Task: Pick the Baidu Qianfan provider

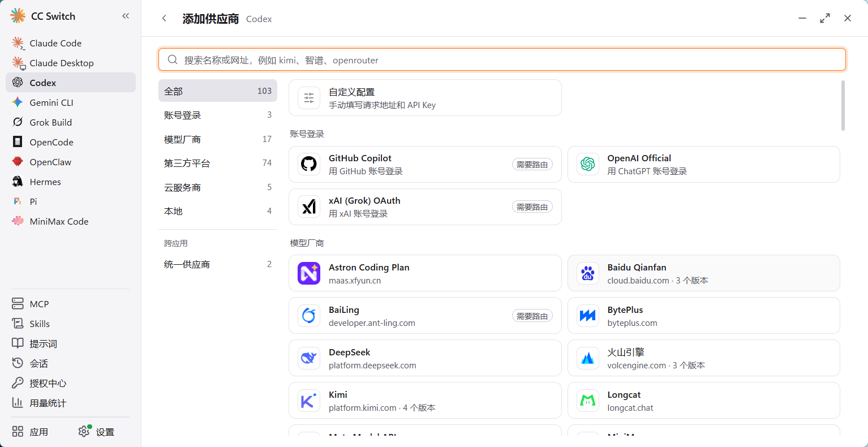Action: [x=704, y=273]
